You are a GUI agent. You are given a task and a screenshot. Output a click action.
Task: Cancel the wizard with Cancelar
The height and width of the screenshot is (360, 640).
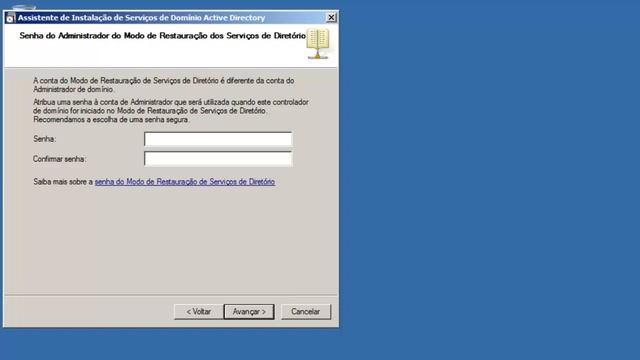click(x=306, y=311)
